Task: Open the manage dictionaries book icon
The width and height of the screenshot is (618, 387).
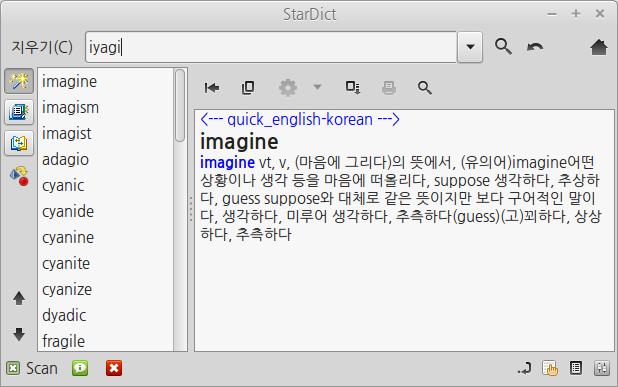Action: coord(19,112)
